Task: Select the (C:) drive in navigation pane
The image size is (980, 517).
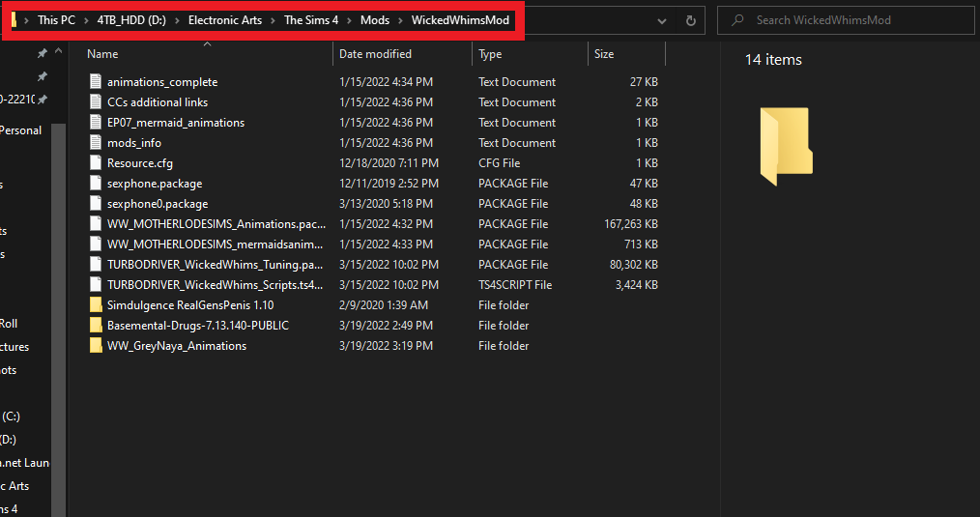Action: (11, 416)
